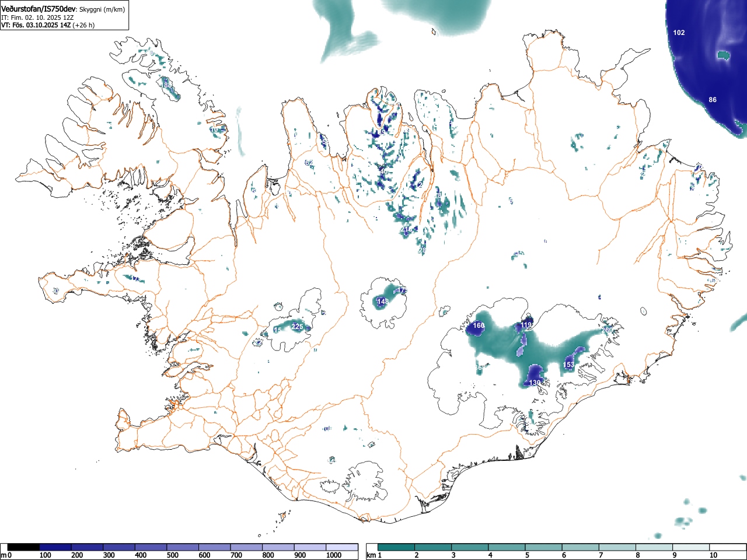The image size is (747, 560).
Task: Click the '260' visibility value label
Action: coord(607,330)
